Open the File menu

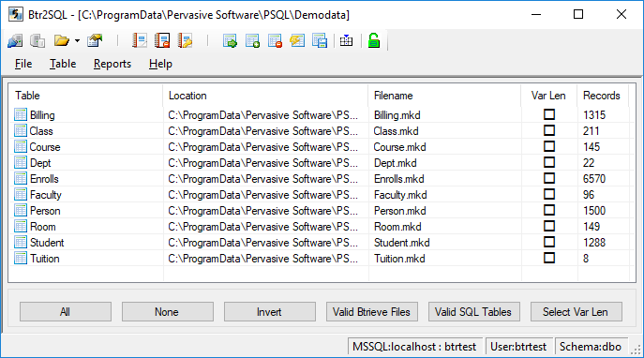[x=23, y=64]
